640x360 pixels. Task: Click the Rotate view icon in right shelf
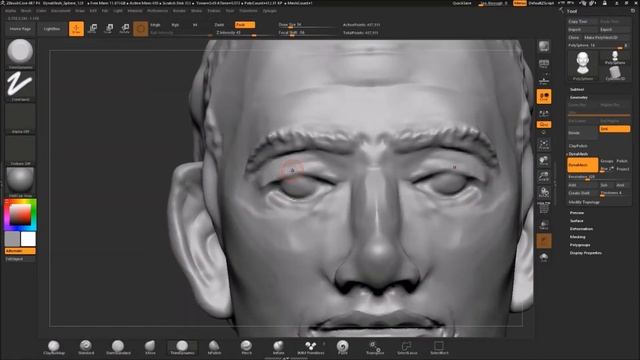click(544, 192)
